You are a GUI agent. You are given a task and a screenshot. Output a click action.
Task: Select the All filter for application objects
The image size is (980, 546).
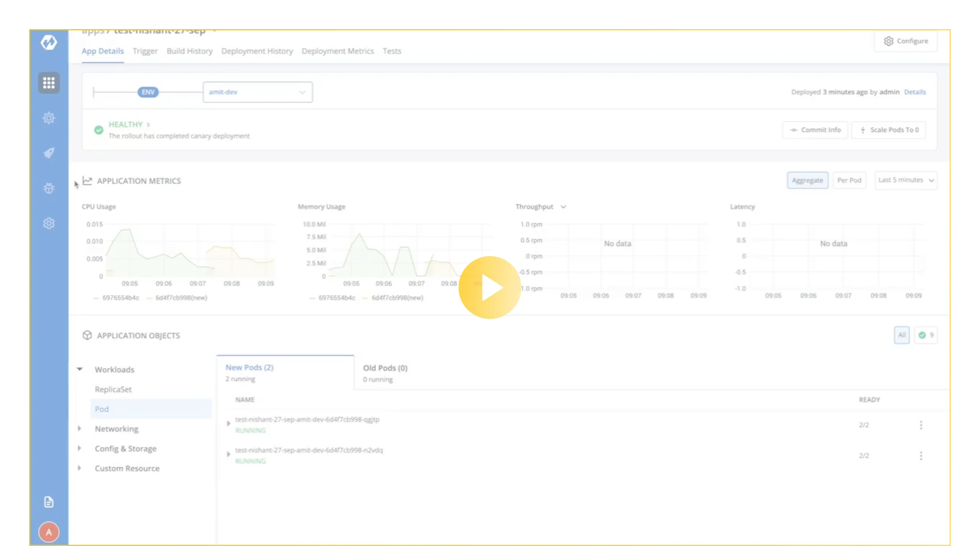pyautogui.click(x=901, y=335)
